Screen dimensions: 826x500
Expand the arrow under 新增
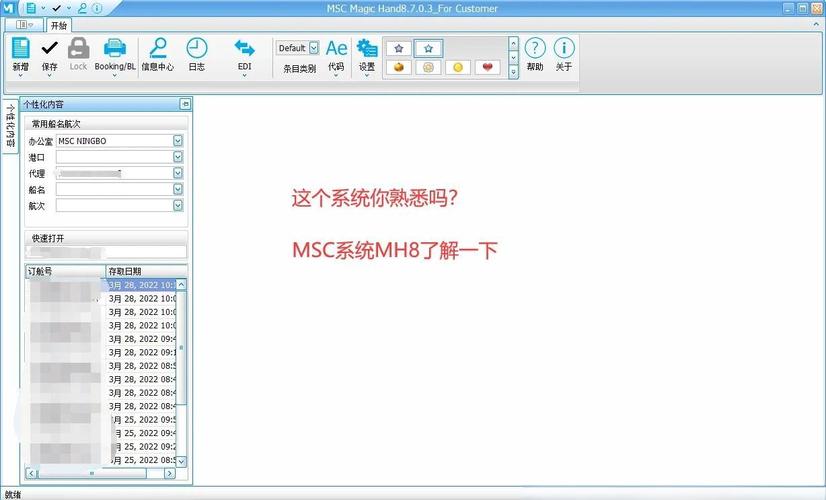coord(21,75)
